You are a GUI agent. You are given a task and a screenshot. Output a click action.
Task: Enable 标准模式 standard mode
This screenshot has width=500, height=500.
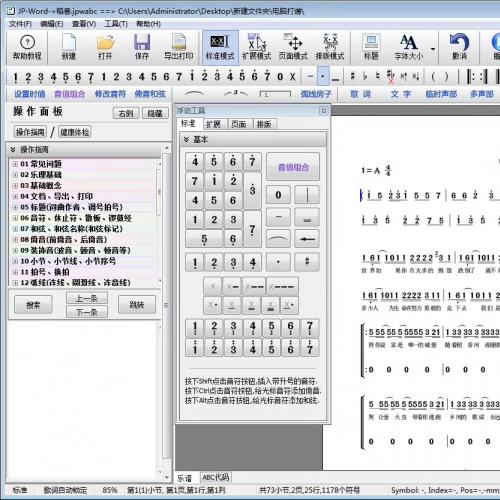[x=220, y=48]
